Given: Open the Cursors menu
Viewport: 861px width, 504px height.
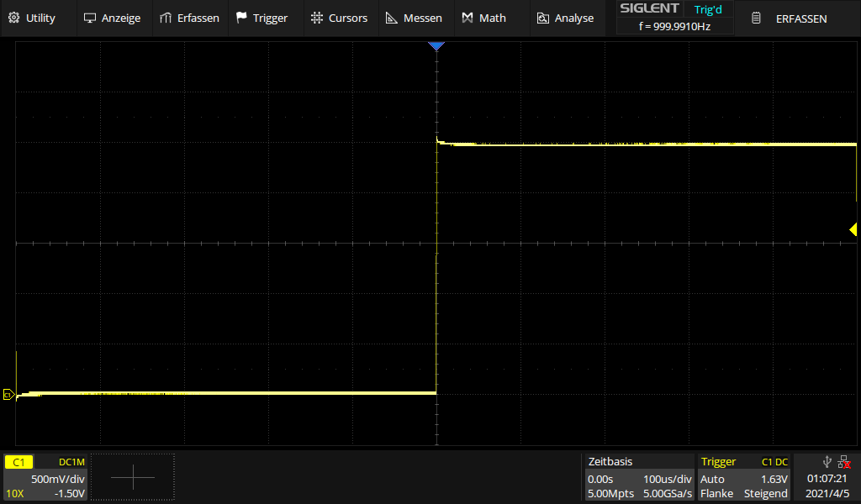Looking at the screenshot, I should point(340,18).
